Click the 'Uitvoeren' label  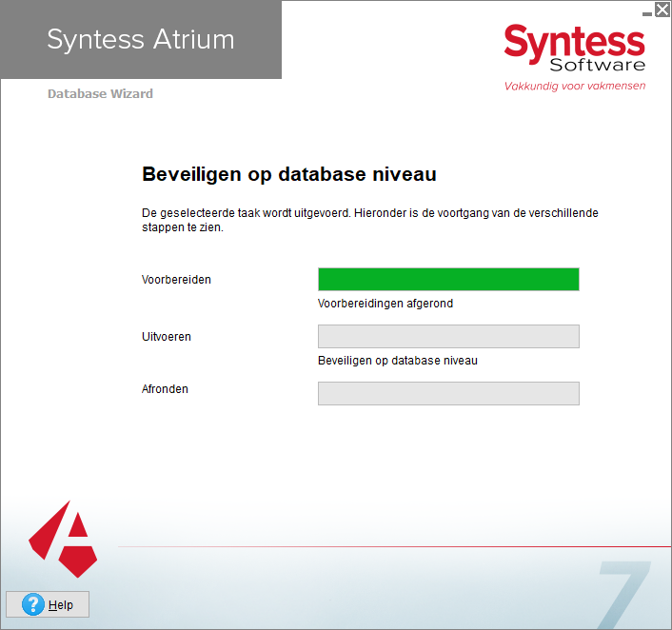[x=167, y=337]
